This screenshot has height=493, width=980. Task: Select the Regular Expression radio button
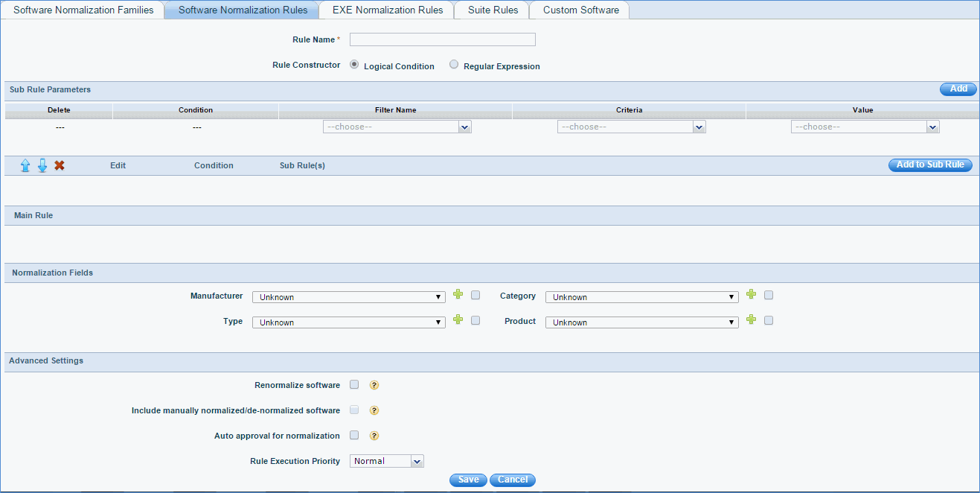click(454, 65)
